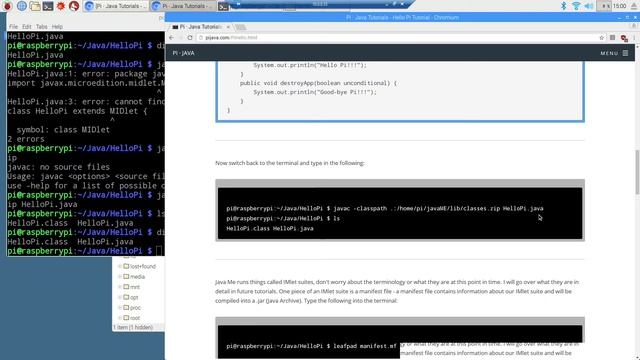This screenshot has width=640, height=360.
Task: Open the volume control tray icon
Action: click(589, 6)
